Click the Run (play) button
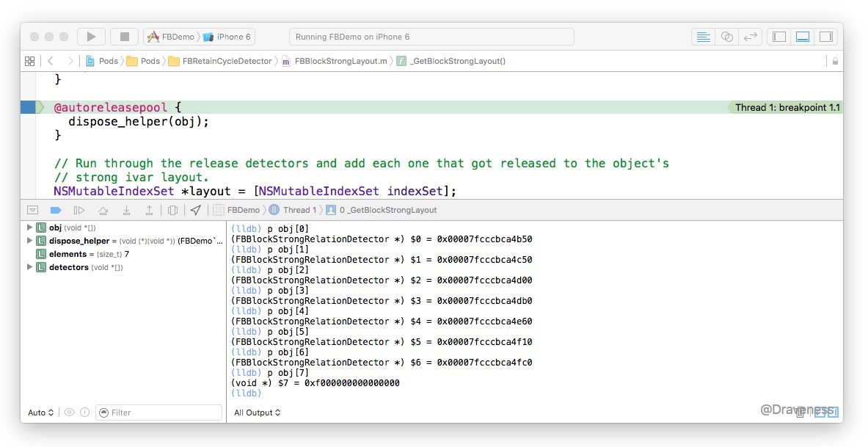Screen dimensions: 868x447 [x=91, y=37]
